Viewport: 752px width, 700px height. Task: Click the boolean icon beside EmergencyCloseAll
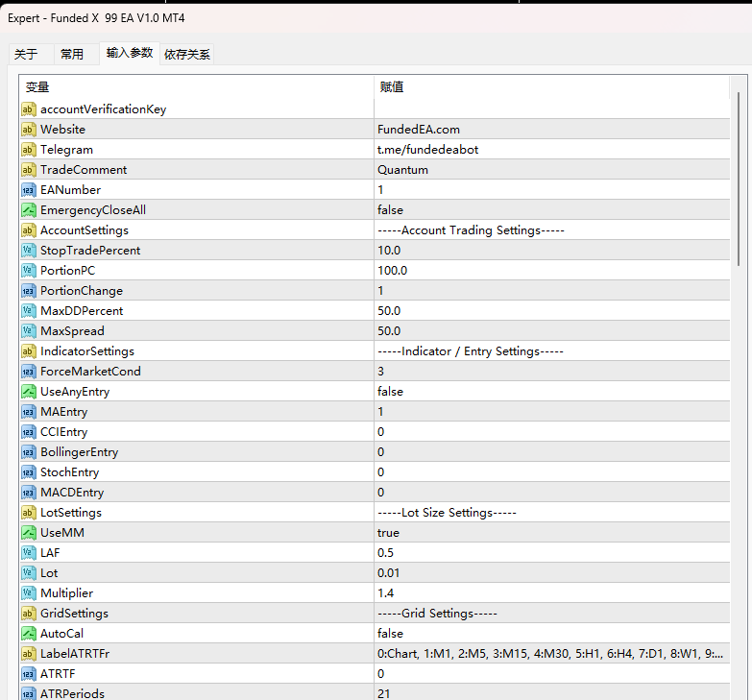coord(28,210)
